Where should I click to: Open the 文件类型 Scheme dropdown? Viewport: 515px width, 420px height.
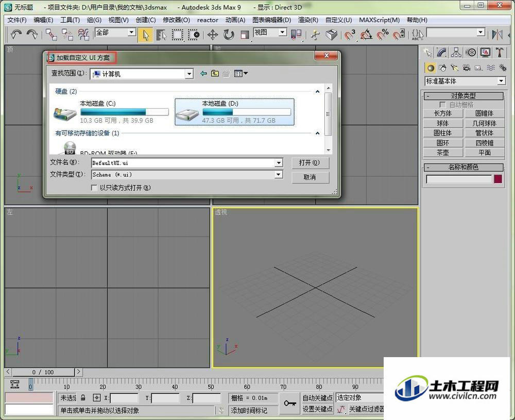(279, 175)
